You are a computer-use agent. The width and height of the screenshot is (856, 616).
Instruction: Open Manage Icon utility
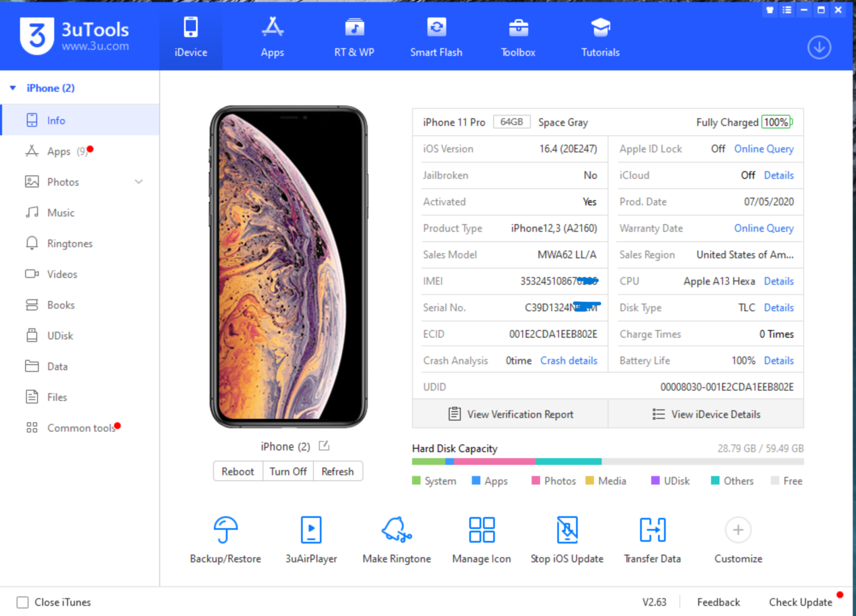(x=481, y=538)
